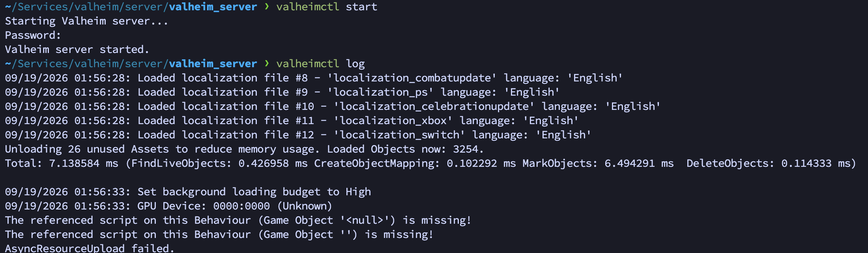Click 'localization_ps' file name in log

[380, 92]
